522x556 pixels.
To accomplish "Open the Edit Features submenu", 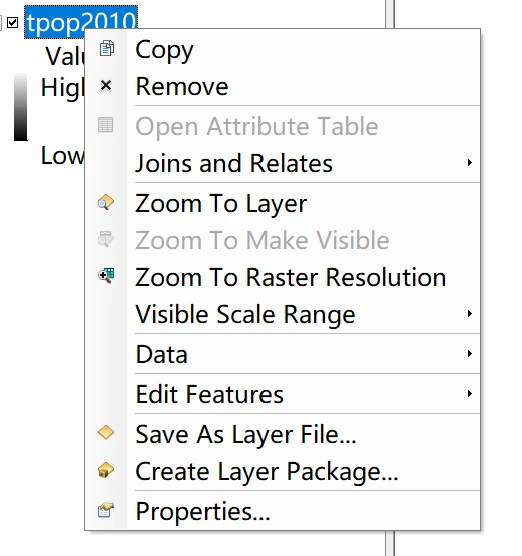I will 283,394.
